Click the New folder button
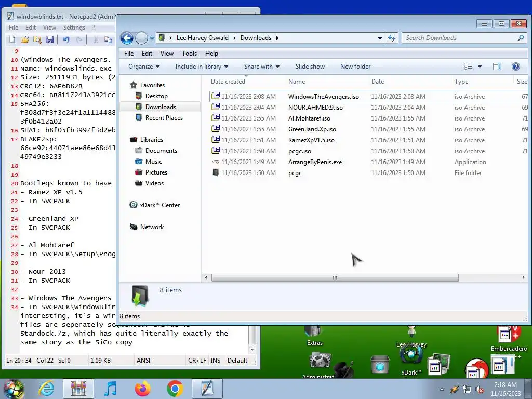Viewport: 532px width, 399px height. (x=355, y=66)
